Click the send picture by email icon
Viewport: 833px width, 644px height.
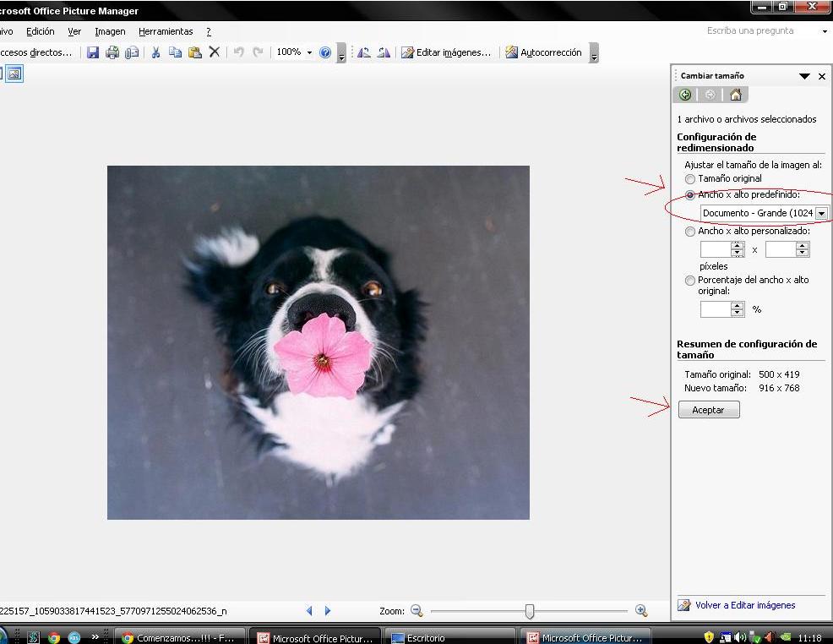point(132,52)
